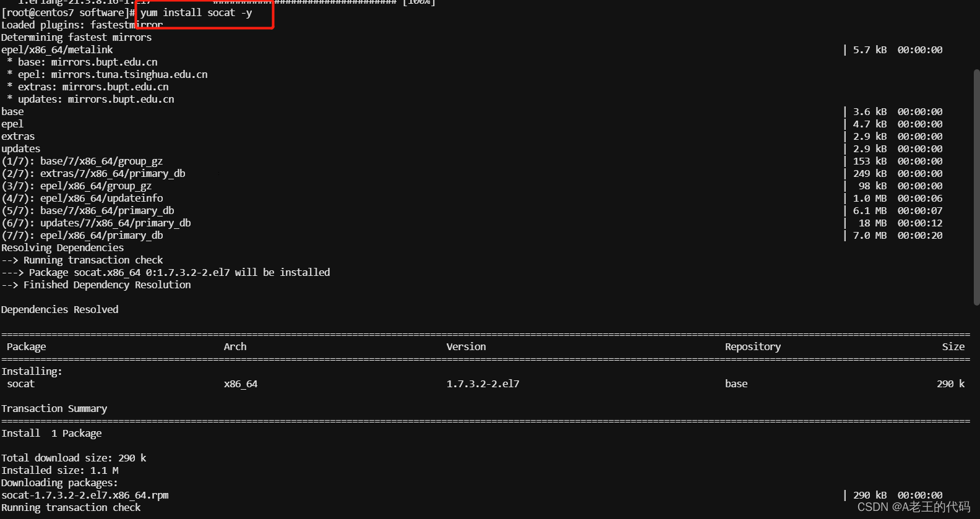Click the 'Size' column header

(x=953, y=346)
